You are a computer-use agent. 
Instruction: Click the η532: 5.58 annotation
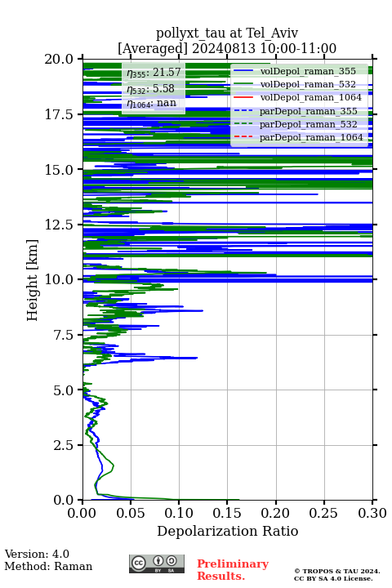coord(151,89)
